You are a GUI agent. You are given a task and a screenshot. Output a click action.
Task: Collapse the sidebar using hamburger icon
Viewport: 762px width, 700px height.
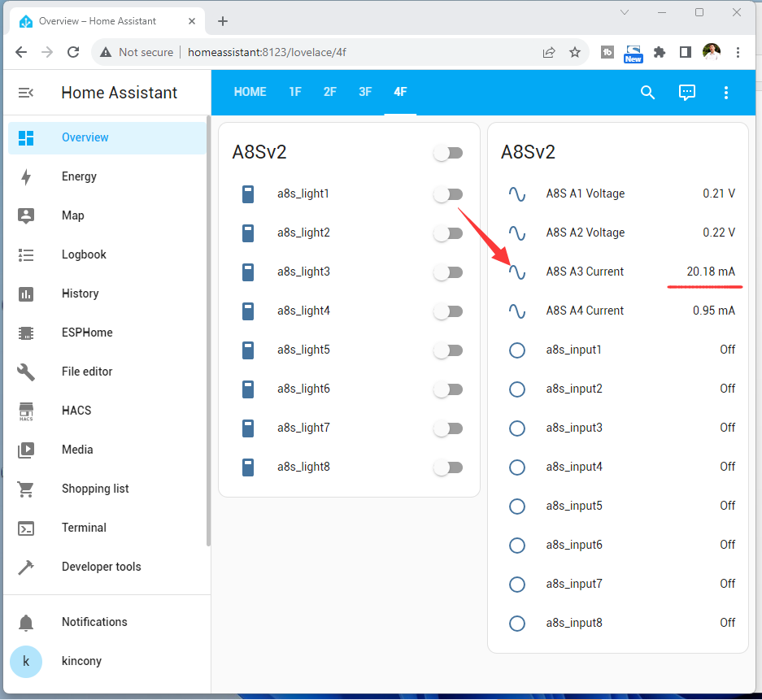(x=26, y=93)
